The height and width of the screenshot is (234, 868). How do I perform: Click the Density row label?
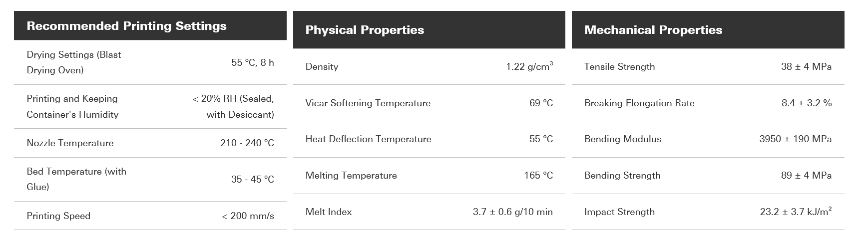pyautogui.click(x=322, y=67)
